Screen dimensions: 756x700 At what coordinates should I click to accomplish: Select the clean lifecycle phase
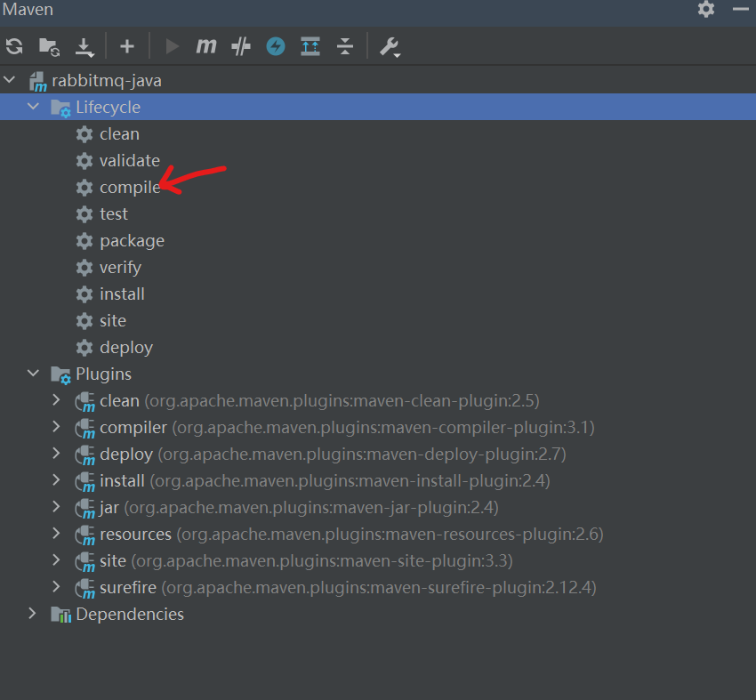[x=119, y=134]
